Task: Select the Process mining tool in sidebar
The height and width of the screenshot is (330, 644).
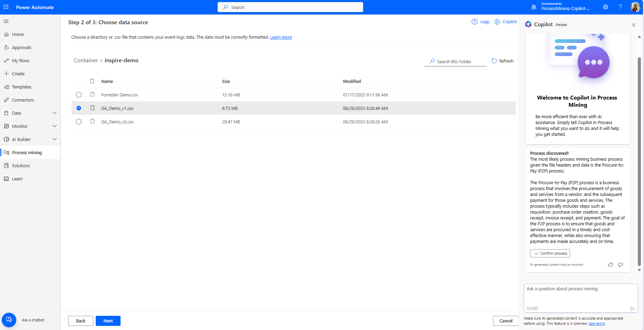Action: [x=27, y=152]
